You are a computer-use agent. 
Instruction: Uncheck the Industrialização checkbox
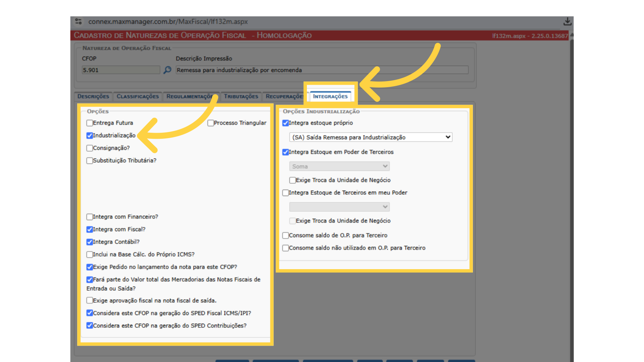coord(89,135)
